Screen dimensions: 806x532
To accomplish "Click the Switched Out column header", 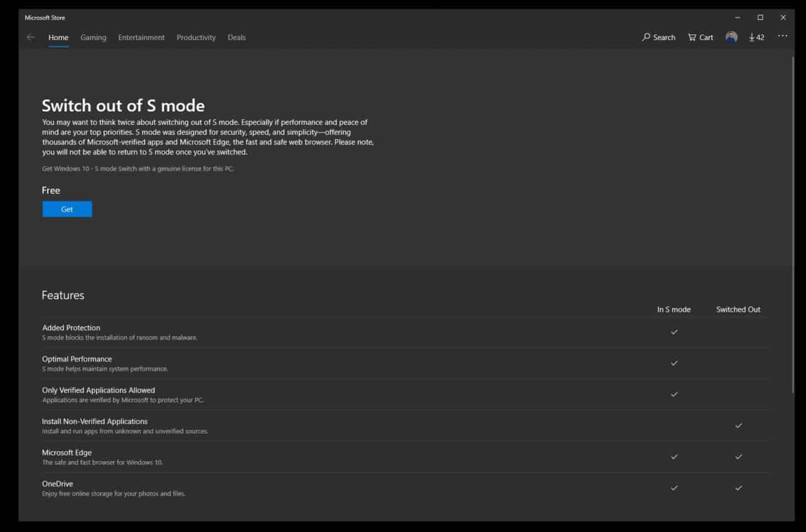I will 738,309.
